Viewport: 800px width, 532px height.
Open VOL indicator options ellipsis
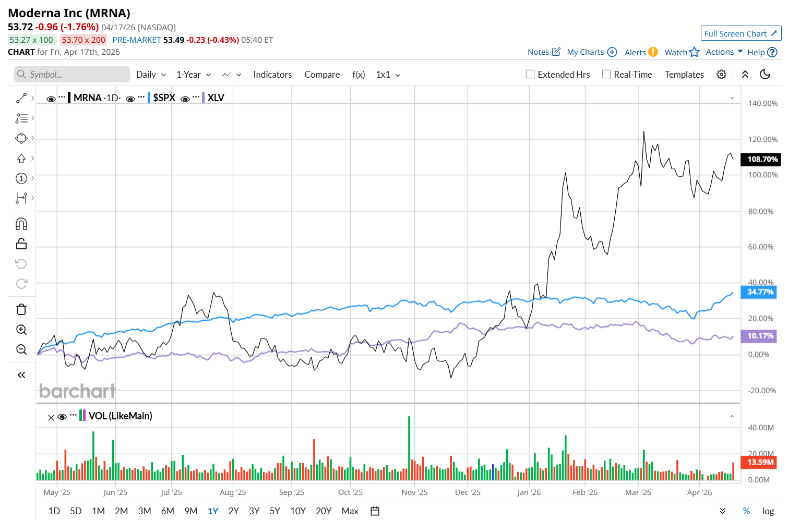point(73,415)
